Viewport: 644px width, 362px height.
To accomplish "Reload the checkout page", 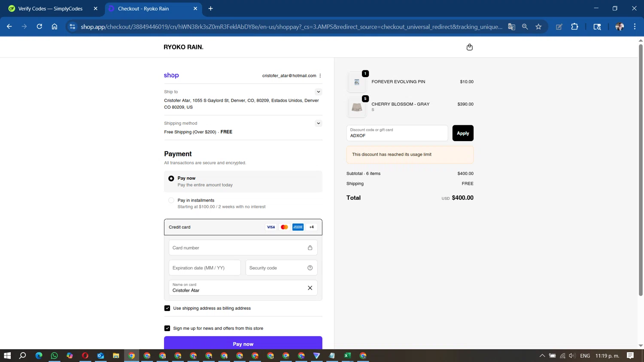I will point(39,27).
